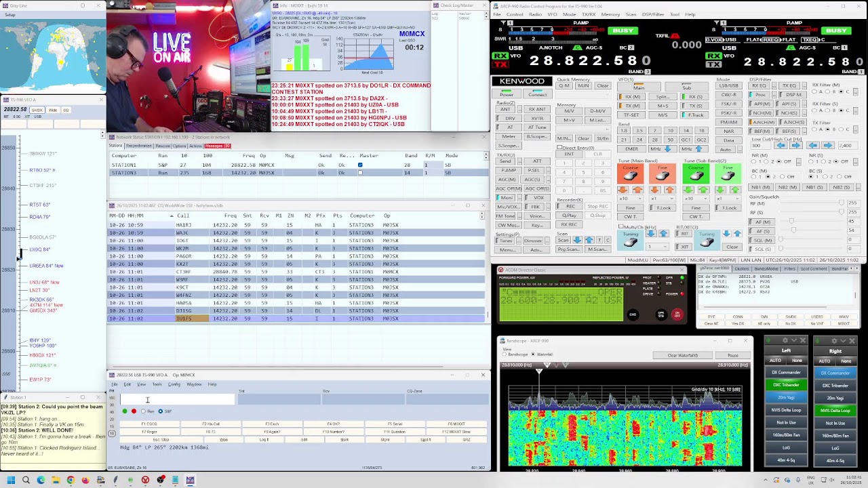Select NR (M) option 1
The image size is (868, 488).
click(x=753, y=161)
